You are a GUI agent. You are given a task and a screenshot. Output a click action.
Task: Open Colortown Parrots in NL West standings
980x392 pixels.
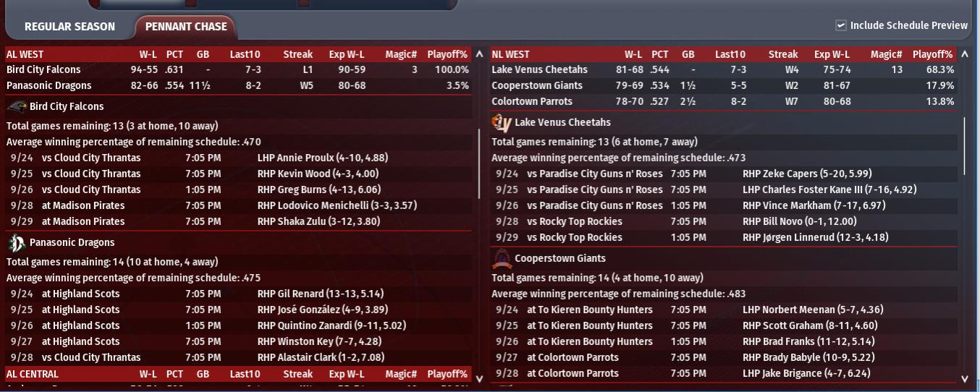tap(532, 102)
